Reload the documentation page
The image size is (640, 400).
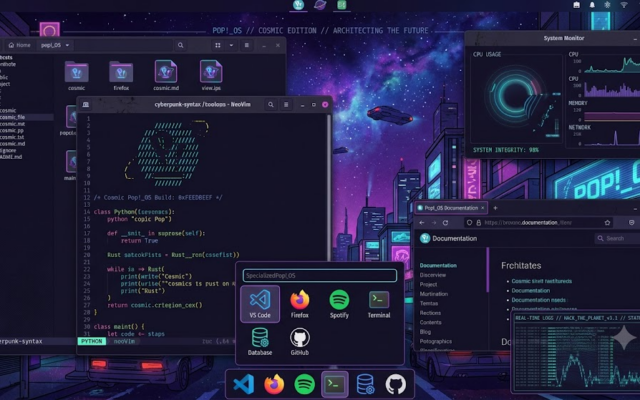[x=445, y=223]
